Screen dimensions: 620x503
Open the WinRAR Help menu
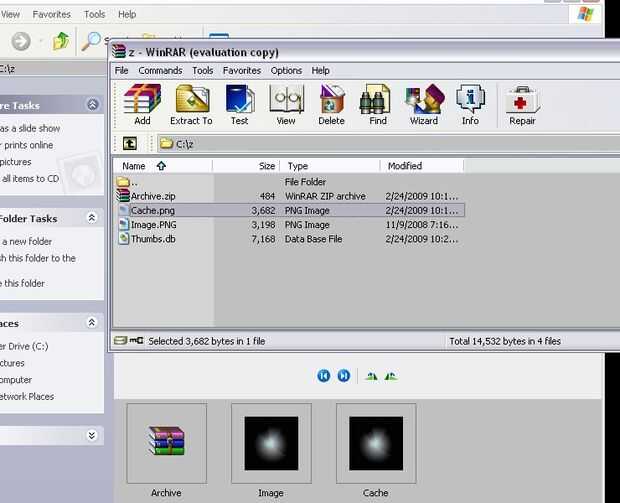pos(320,71)
